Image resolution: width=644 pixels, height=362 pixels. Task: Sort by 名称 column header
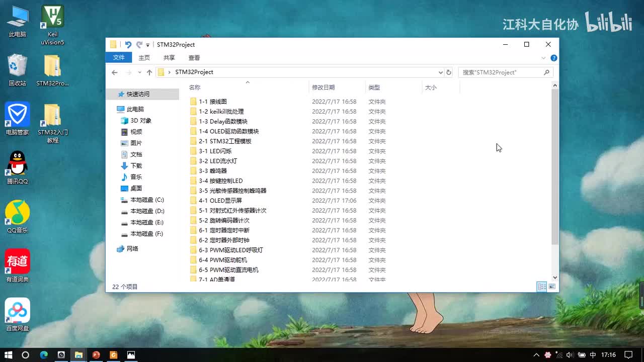(x=195, y=87)
